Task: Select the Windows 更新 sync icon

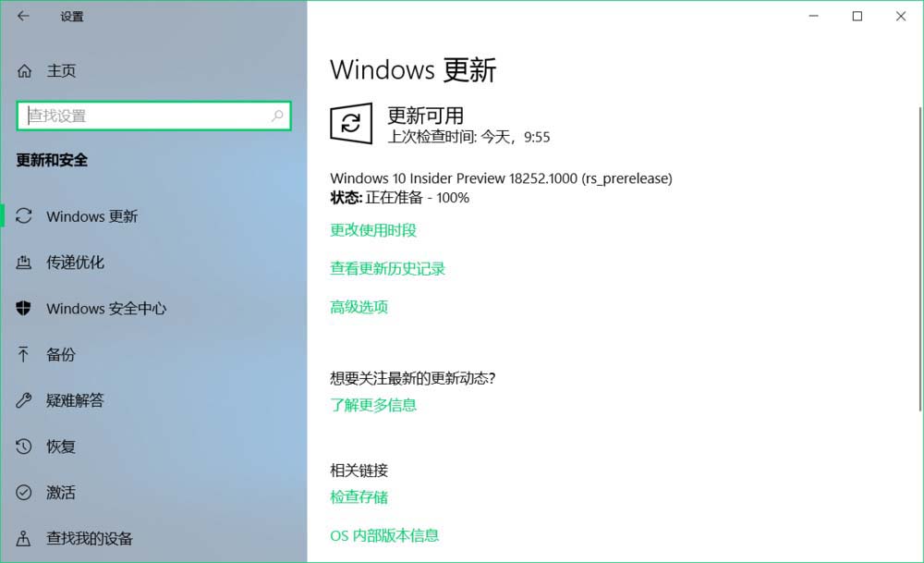Action: point(24,215)
